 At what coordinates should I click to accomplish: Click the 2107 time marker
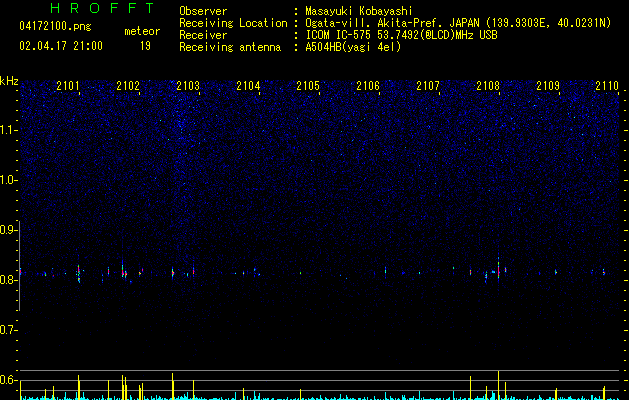(428, 85)
